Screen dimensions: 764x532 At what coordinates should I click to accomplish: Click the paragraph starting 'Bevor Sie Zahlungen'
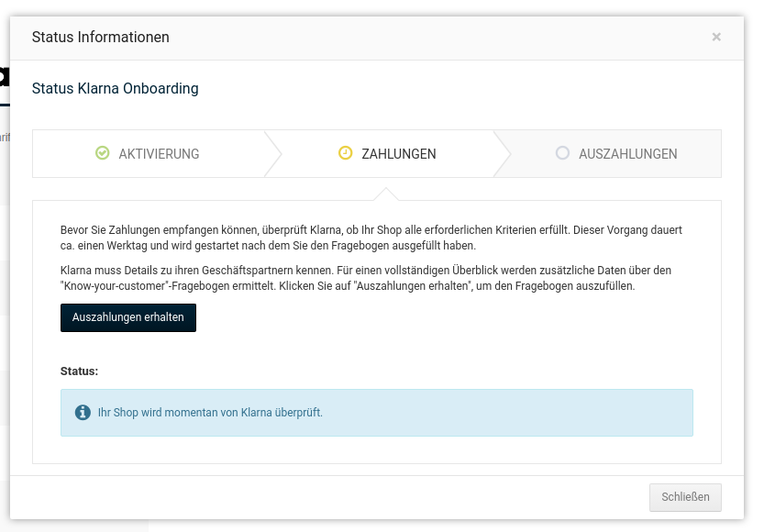376,238
